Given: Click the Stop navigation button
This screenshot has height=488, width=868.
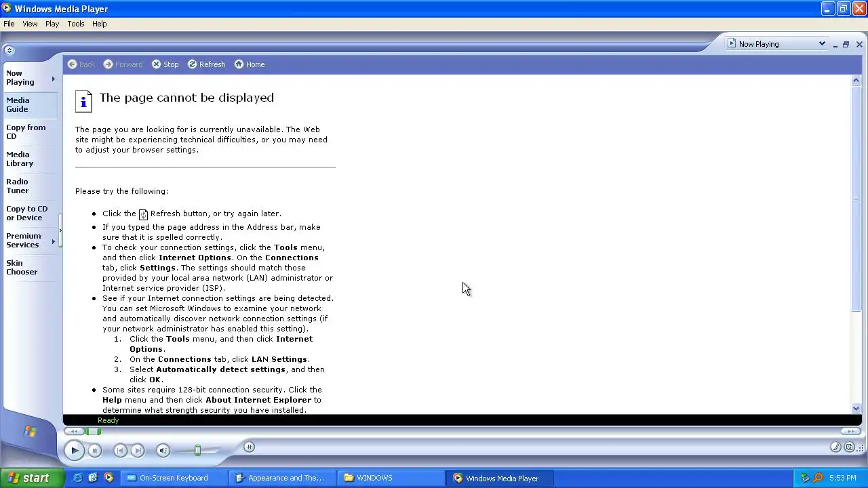Looking at the screenshot, I should tap(165, 64).
